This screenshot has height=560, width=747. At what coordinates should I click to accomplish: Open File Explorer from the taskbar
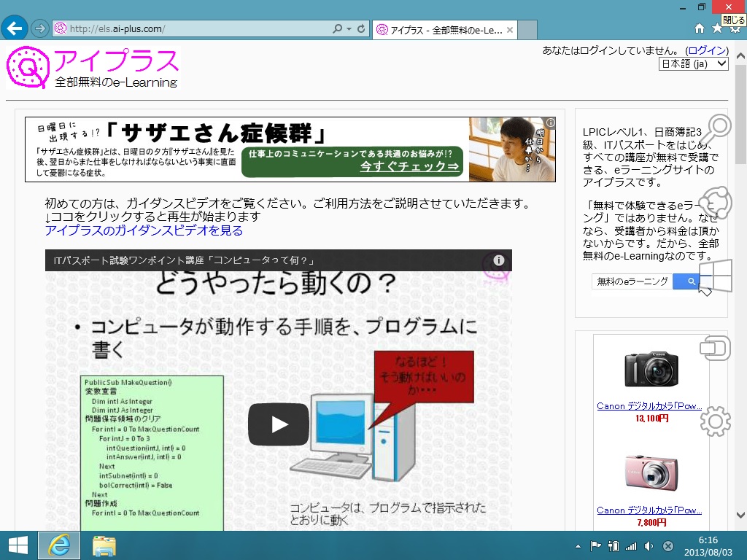click(x=104, y=545)
